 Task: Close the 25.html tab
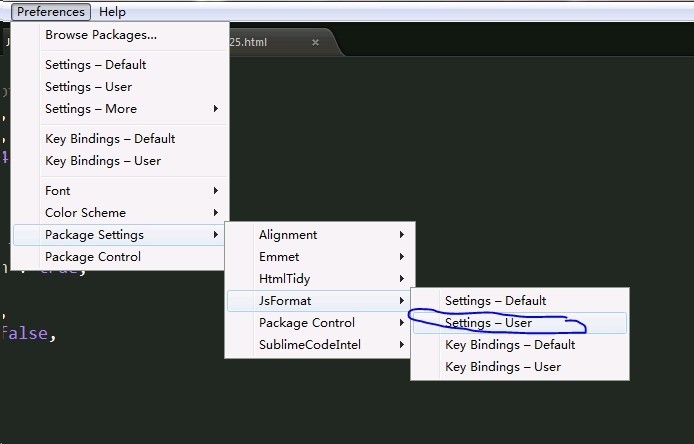[315, 42]
